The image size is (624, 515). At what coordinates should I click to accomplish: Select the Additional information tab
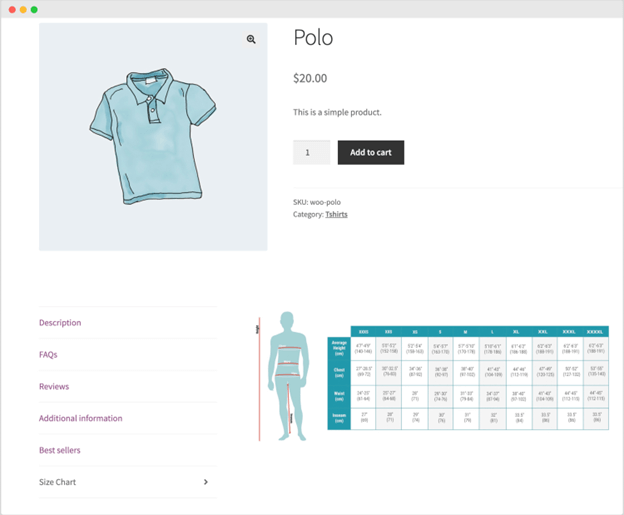(x=81, y=419)
